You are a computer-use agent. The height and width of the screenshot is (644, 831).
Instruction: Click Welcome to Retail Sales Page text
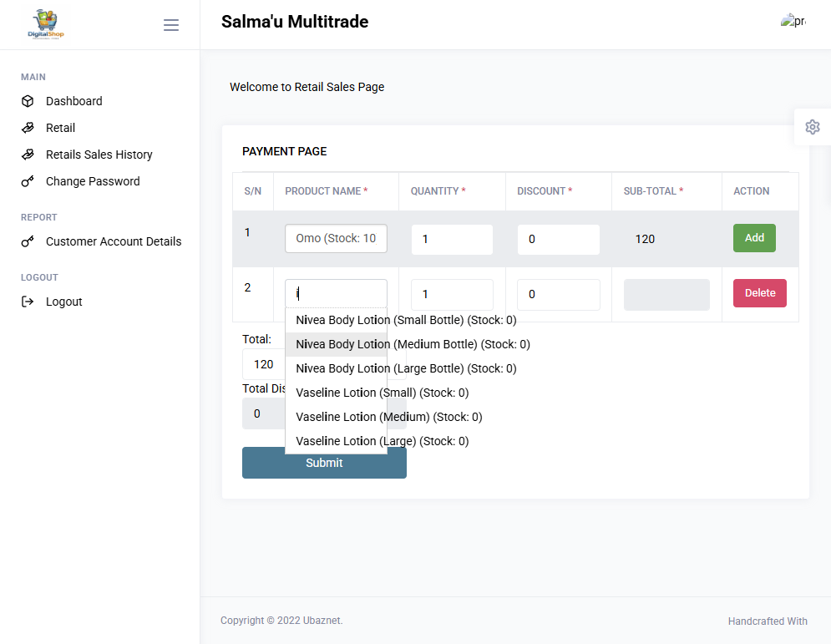[307, 87]
